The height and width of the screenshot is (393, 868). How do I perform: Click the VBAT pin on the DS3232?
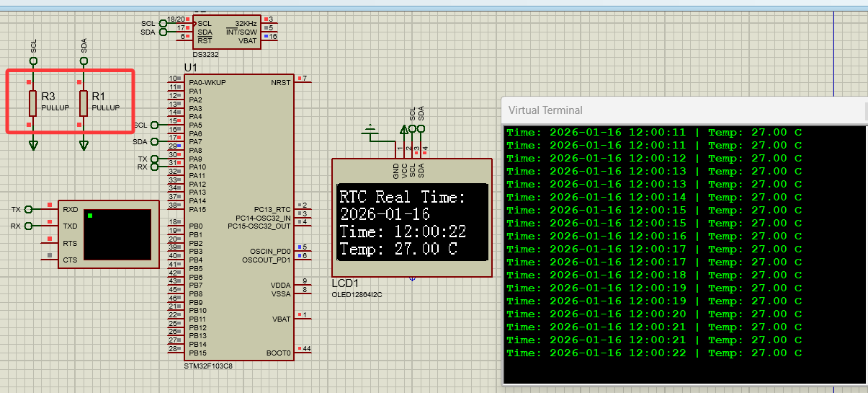tap(248, 41)
